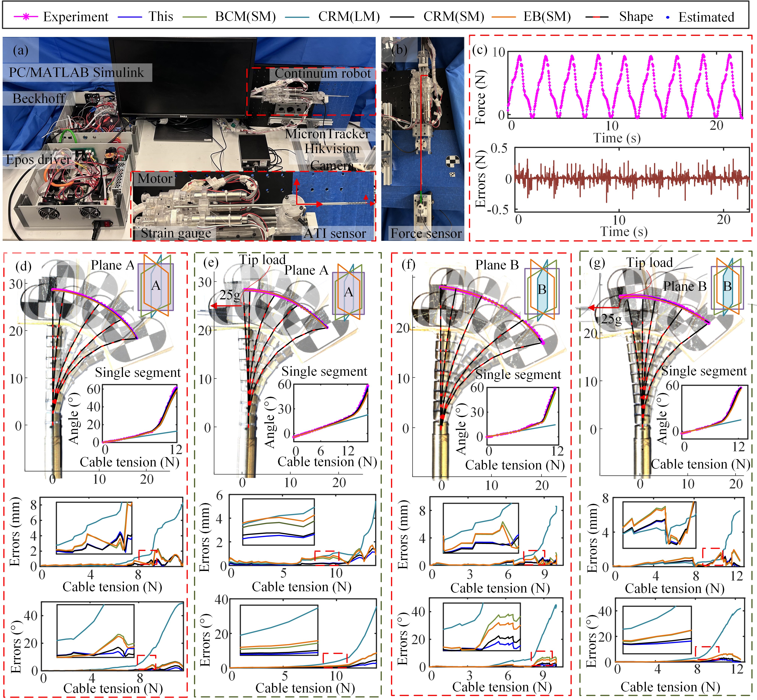757x700 pixels.
Task: Click the Single segment label in panel (f)
Action: 518,374
